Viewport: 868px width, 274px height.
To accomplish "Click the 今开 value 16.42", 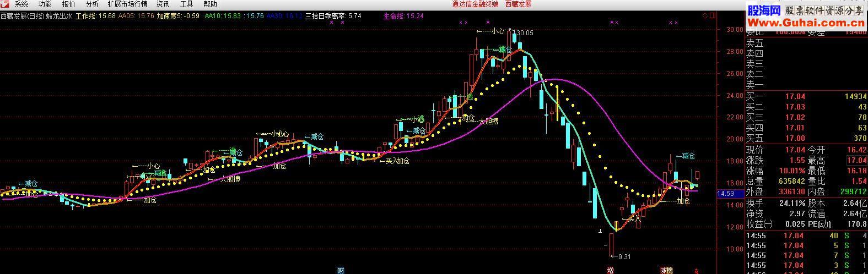I will pos(856,150).
